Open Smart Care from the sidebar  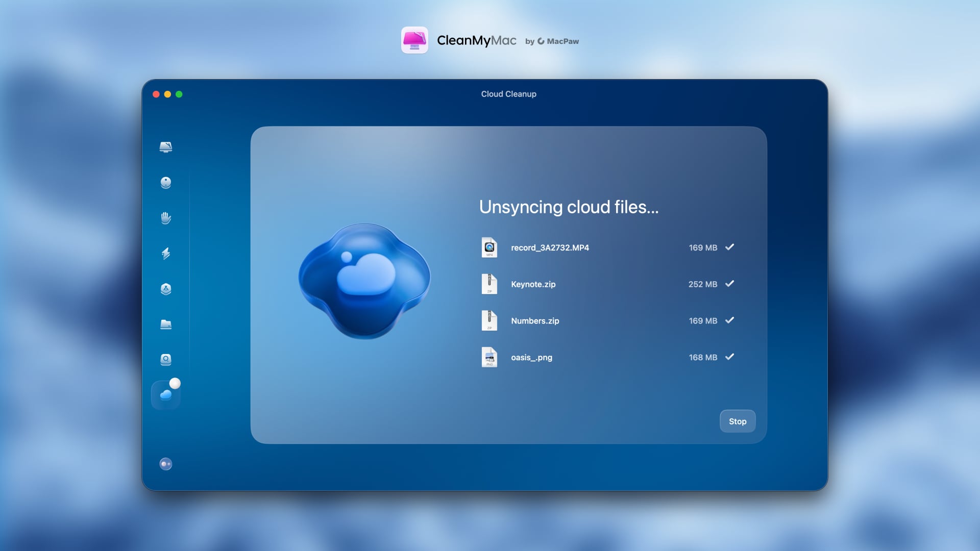(165, 147)
